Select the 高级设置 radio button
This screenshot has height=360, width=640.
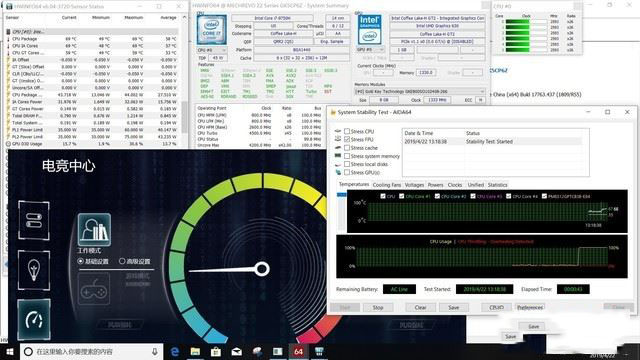click(122, 261)
